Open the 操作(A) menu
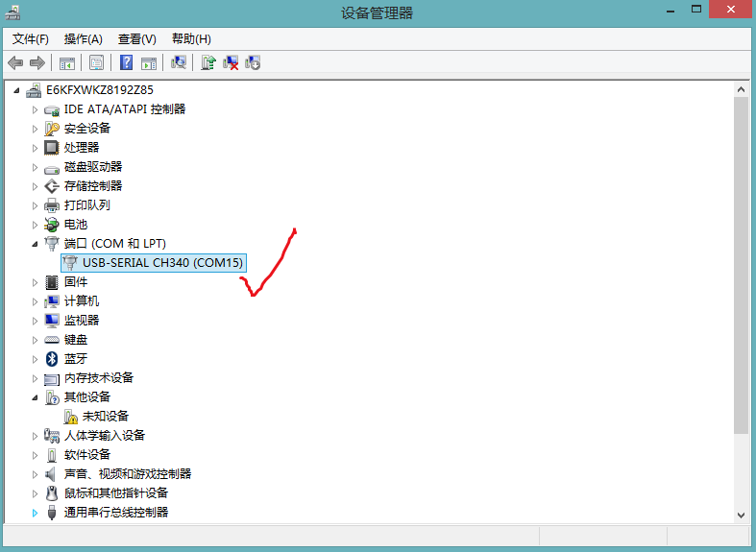This screenshot has width=756, height=552. pos(83,39)
